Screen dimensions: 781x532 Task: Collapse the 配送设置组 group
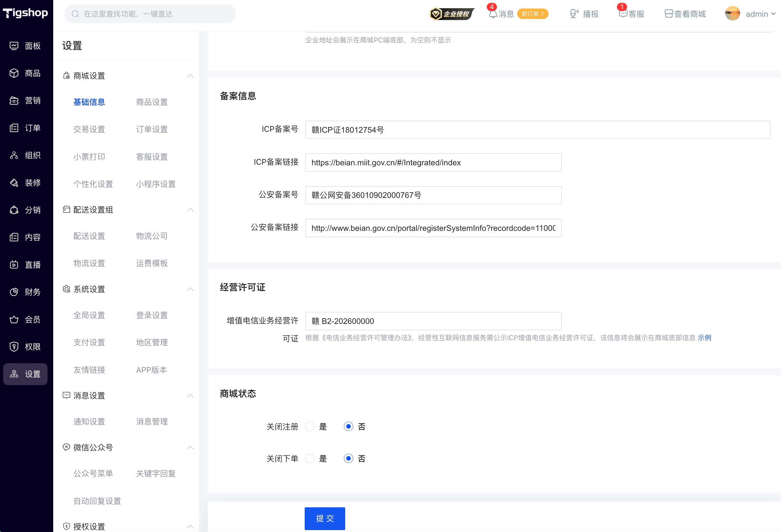(x=190, y=210)
